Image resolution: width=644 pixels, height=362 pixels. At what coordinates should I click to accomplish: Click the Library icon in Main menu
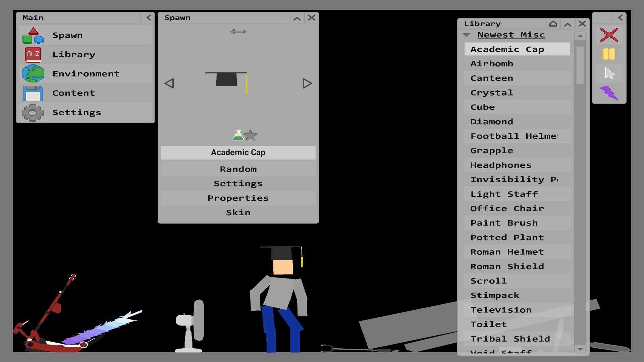pyautogui.click(x=33, y=54)
